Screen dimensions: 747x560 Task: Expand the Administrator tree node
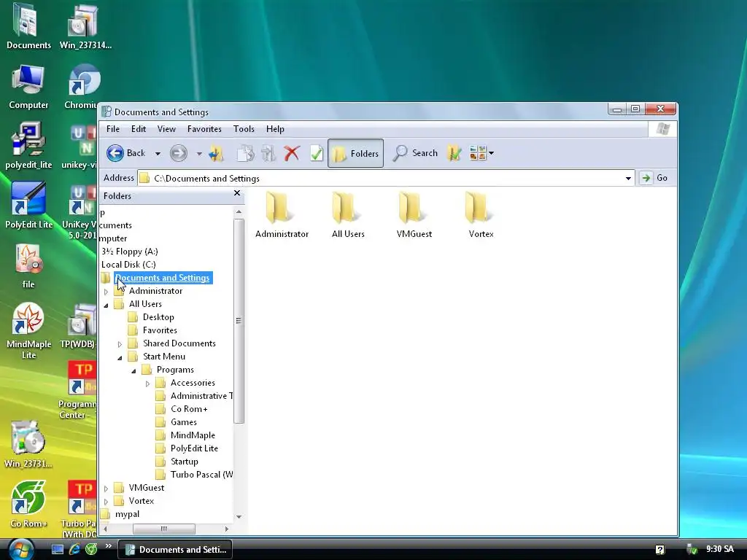(107, 292)
